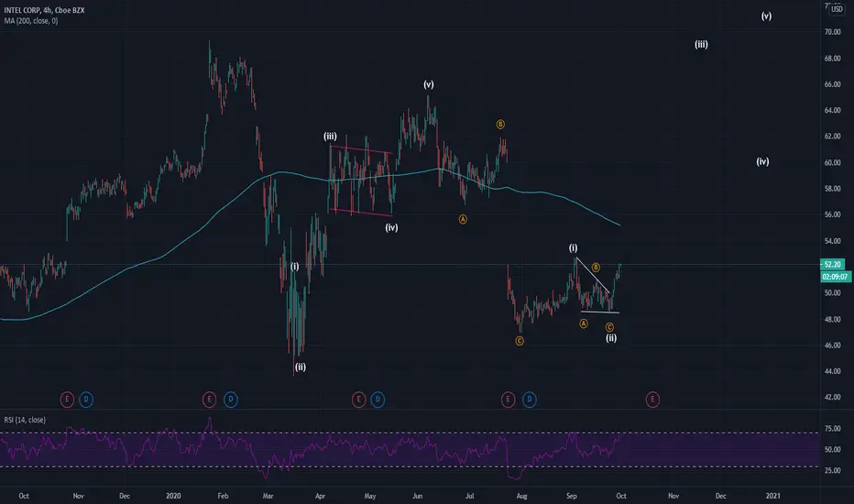854x504 pixels.
Task: Click the earnings E marker before August
Action: tap(508, 400)
